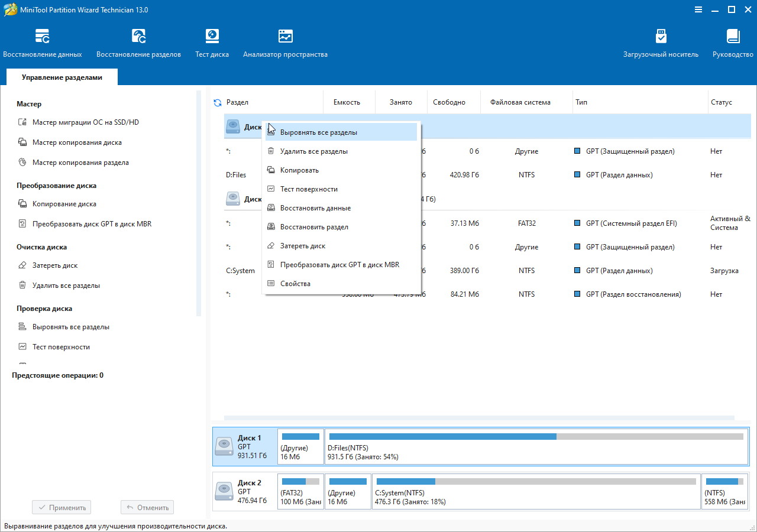Click the refresh icon beside Раздел header
This screenshot has width=757, height=532.
[x=218, y=103]
